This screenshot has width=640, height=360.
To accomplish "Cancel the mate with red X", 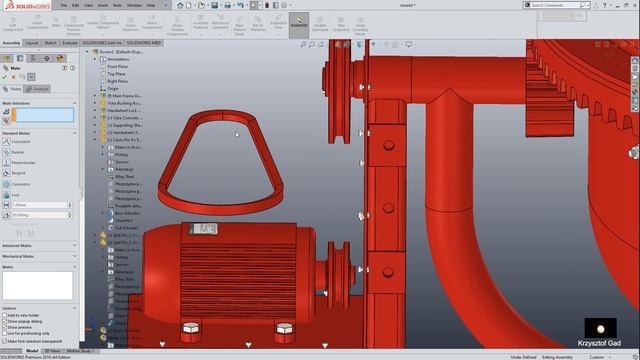I will [x=13, y=77].
